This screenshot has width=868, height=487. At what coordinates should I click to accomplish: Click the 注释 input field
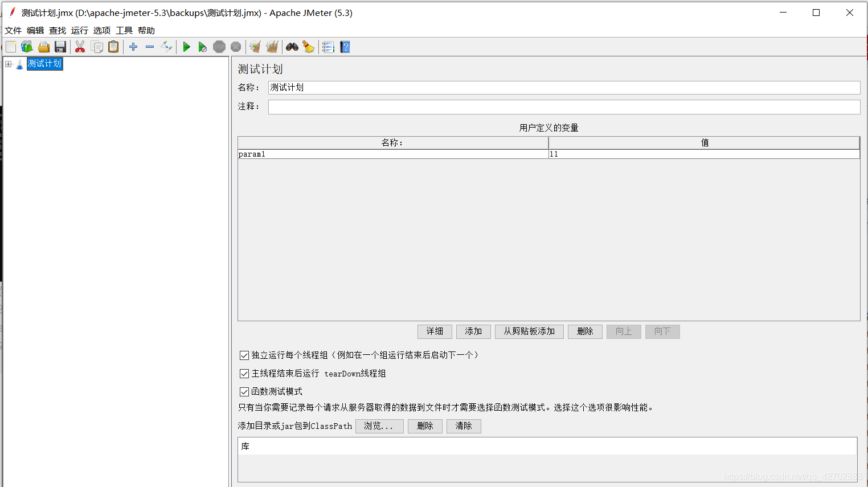(x=513, y=107)
